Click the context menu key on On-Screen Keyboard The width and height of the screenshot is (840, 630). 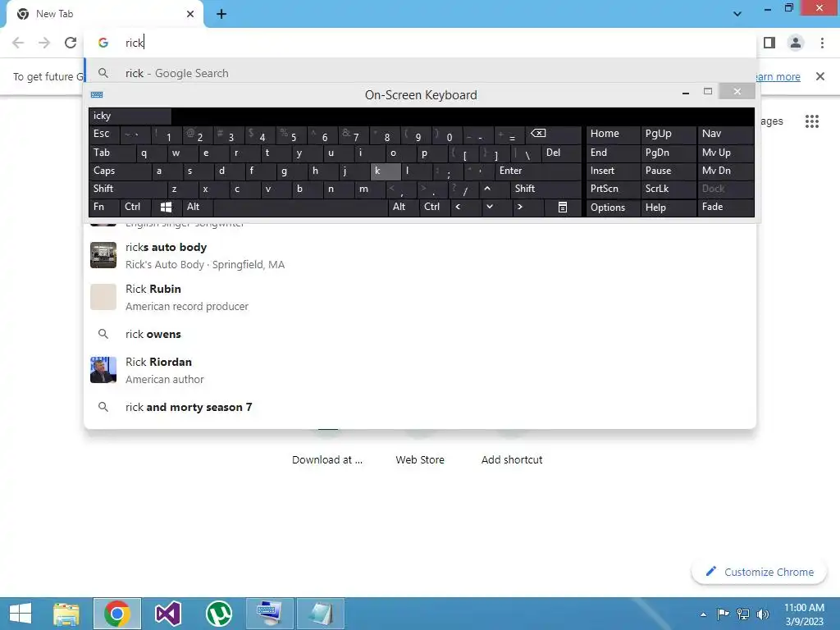pyautogui.click(x=563, y=207)
